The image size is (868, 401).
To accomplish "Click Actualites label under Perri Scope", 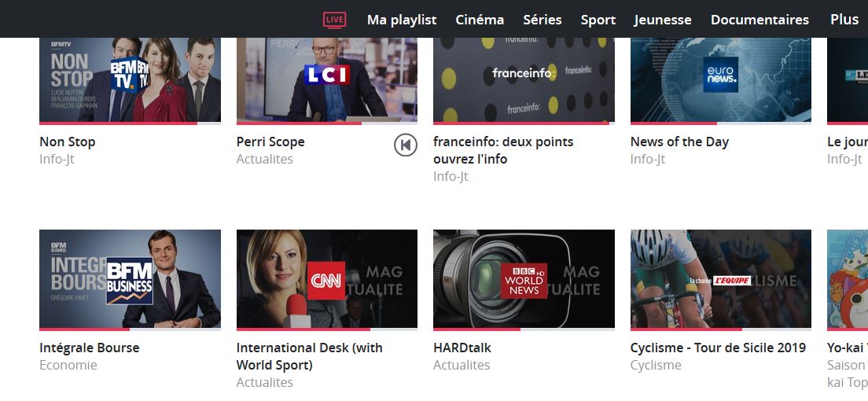I will [265, 160].
